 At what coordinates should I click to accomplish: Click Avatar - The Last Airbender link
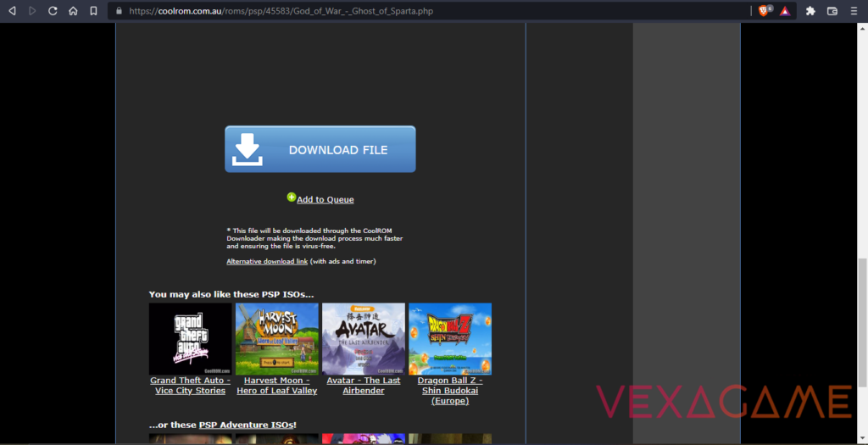[363, 386]
